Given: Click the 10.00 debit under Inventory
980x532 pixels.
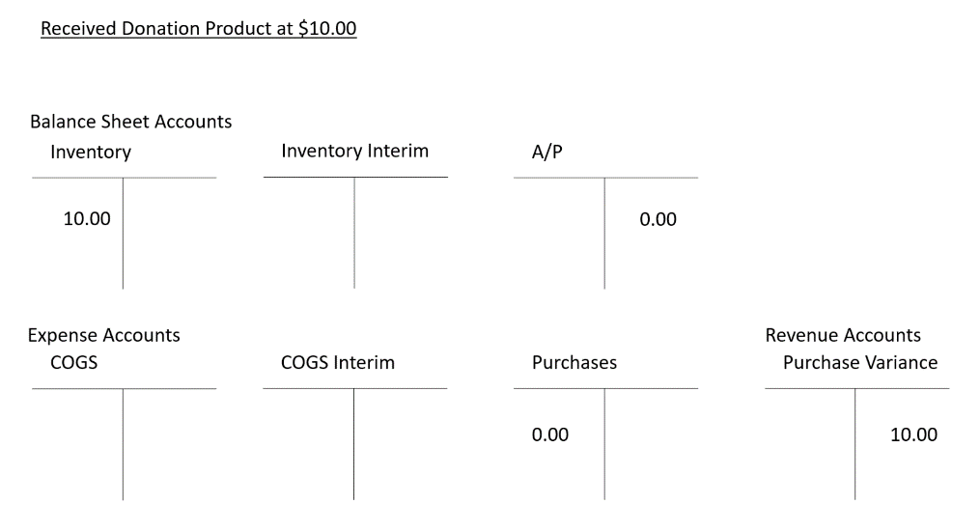Looking at the screenshot, I should click(87, 219).
